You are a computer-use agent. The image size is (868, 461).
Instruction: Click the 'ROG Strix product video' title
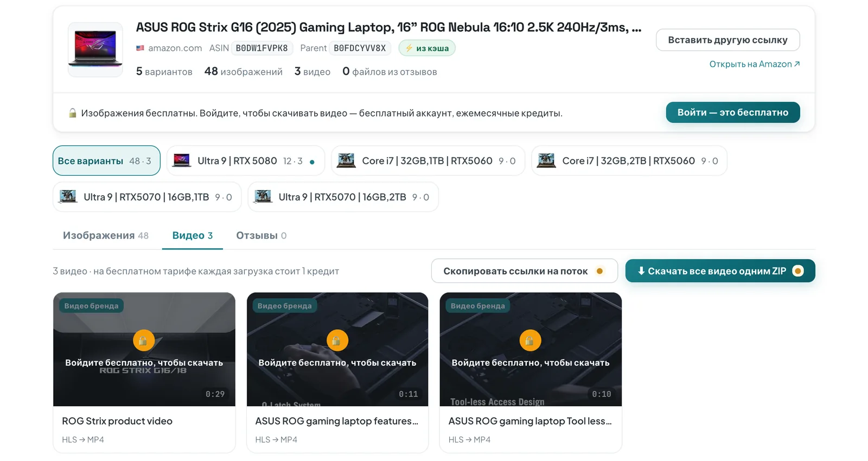click(117, 421)
